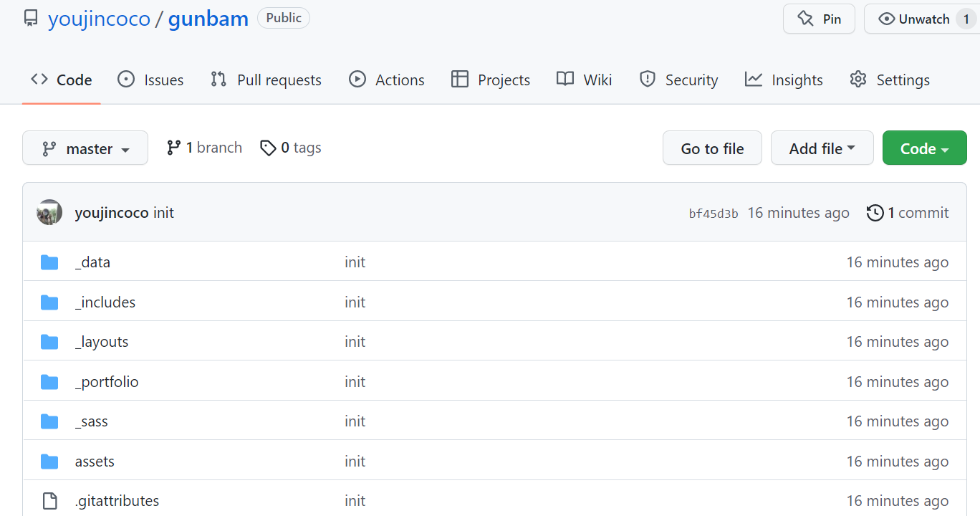Click the youjincoco avatar thumbnail
980x516 pixels.
(49, 212)
